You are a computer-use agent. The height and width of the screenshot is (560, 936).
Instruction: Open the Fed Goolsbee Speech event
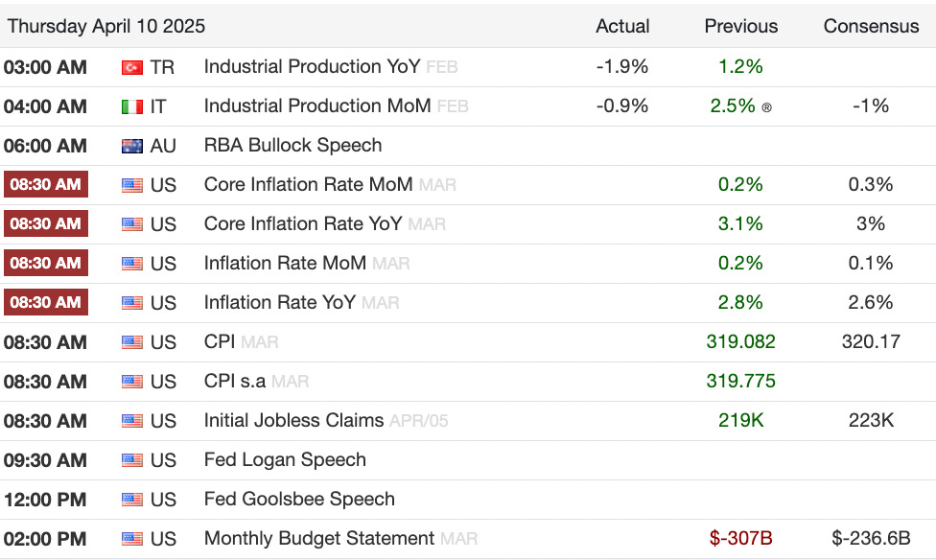(299, 500)
